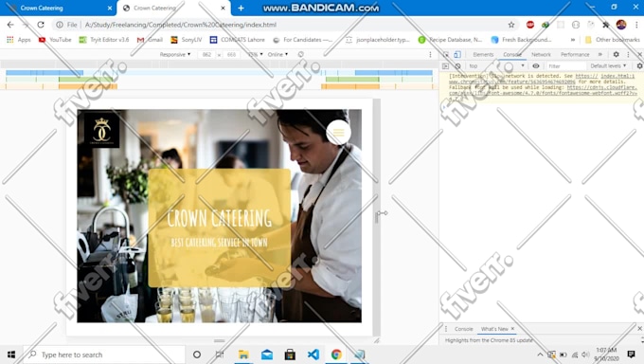Open the Responsive device dropdown
Image resolution: width=644 pixels, height=364 pixels.
175,54
